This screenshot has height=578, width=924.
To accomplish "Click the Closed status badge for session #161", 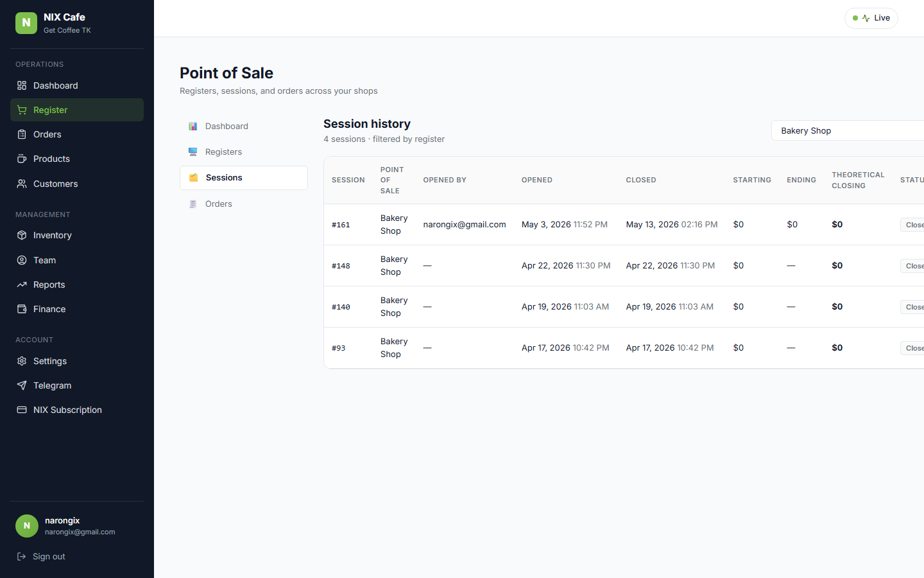I will tap(912, 225).
